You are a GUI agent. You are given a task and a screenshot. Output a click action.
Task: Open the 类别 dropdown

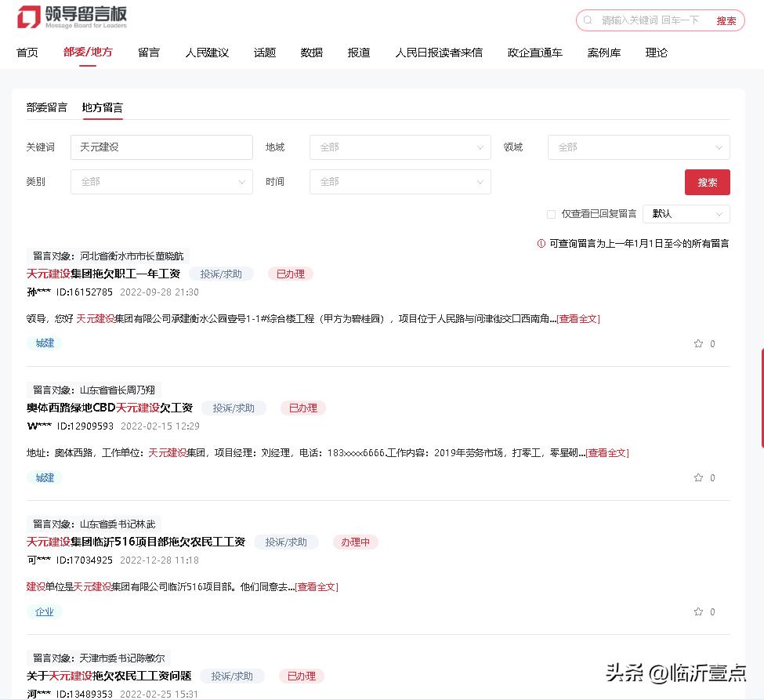tap(161, 182)
